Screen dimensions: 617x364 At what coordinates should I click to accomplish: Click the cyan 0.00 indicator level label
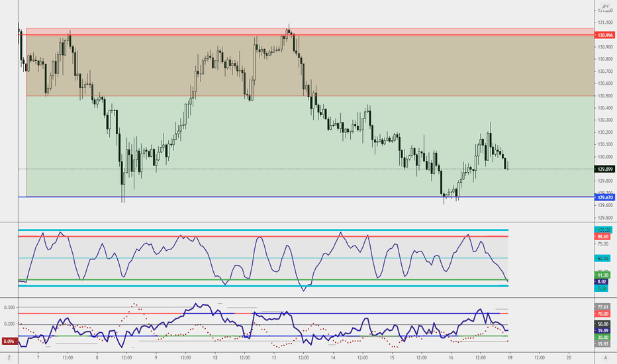[x=601, y=289]
